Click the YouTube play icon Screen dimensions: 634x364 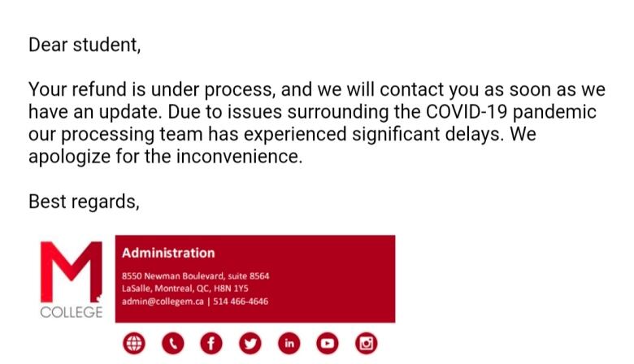(327, 344)
